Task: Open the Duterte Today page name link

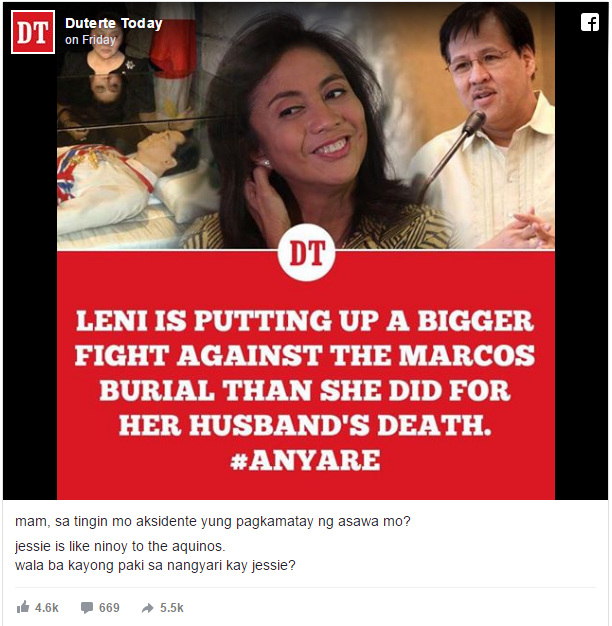Action: click(113, 24)
